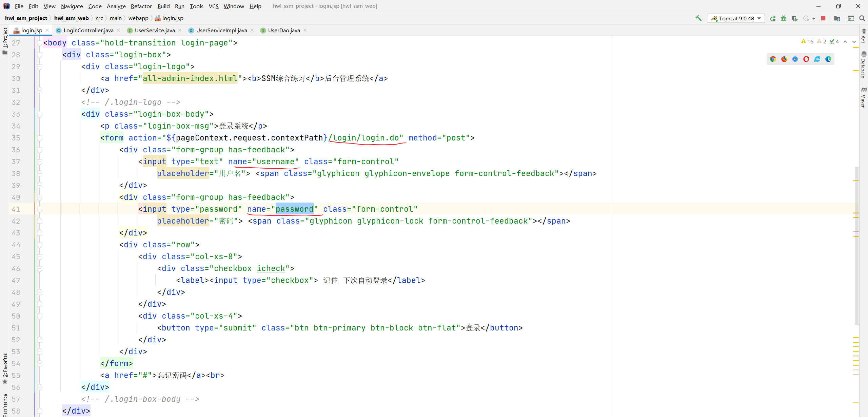This screenshot has height=417, width=868.
Task: Click the /login/login.do action path
Action: (x=363, y=138)
